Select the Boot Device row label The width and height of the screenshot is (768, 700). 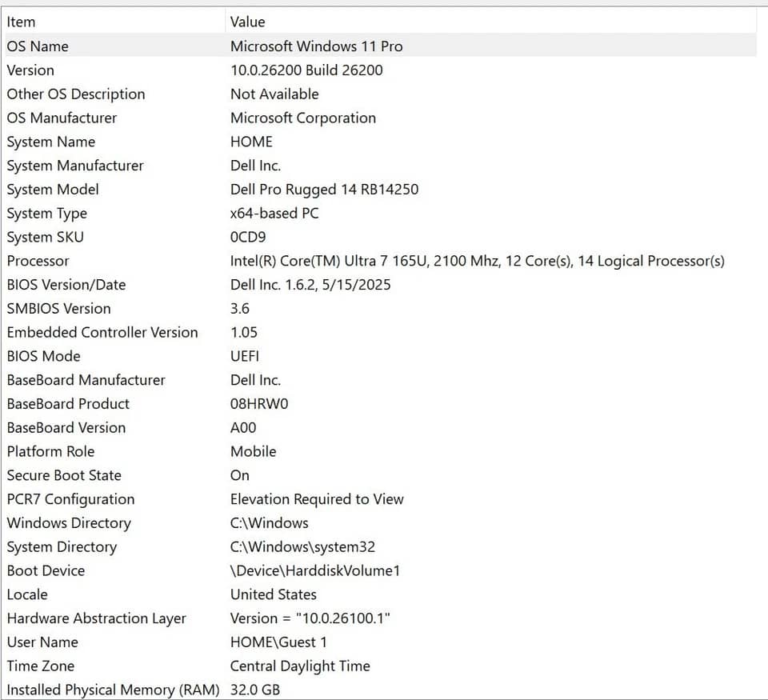46,570
